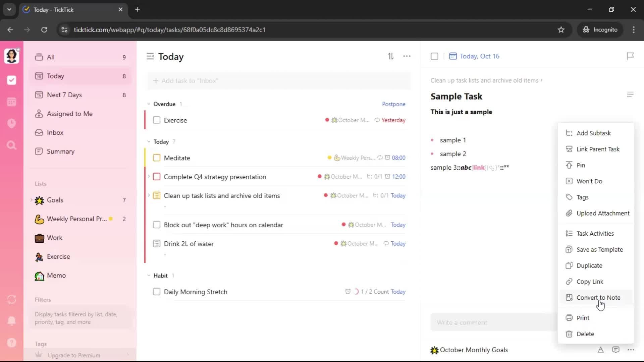This screenshot has height=362, width=644.
Task: Choose Duplicate from the context menu
Action: click(589, 265)
